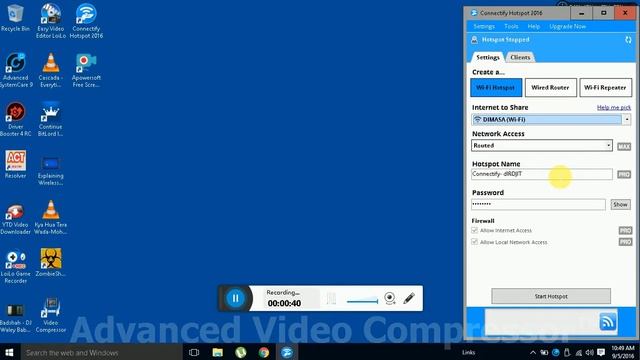Select YTD Video Downloader shortcut

16,219
